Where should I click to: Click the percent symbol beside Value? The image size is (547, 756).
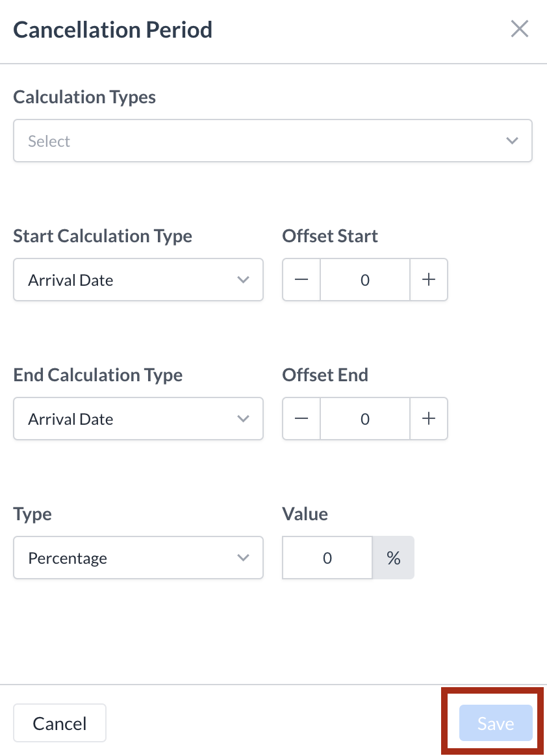coord(393,558)
